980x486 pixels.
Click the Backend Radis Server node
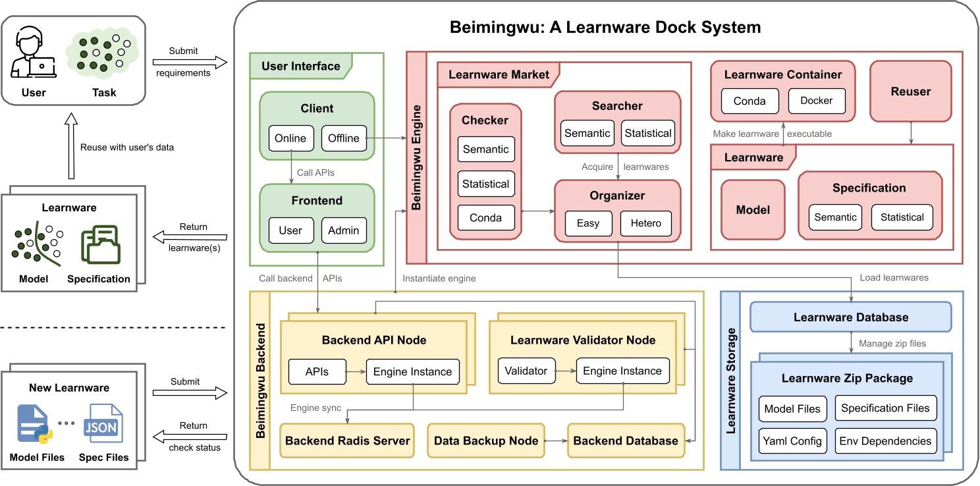[x=346, y=441]
